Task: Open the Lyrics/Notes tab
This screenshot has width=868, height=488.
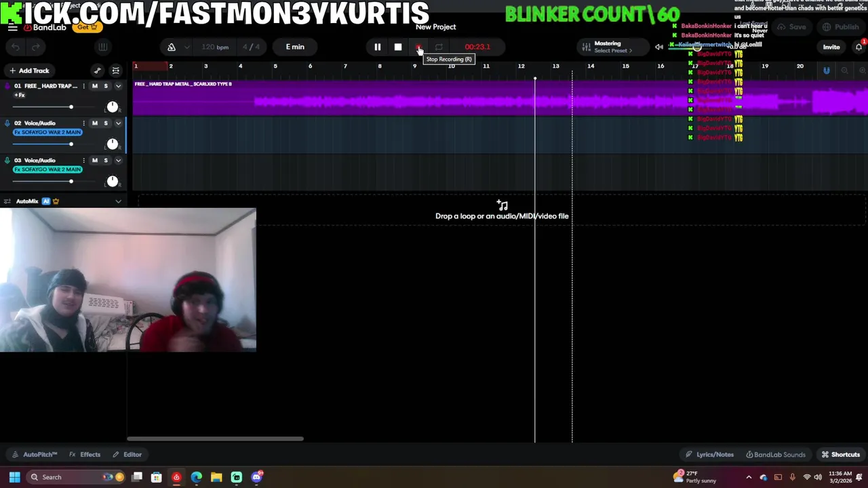Action: (709, 455)
